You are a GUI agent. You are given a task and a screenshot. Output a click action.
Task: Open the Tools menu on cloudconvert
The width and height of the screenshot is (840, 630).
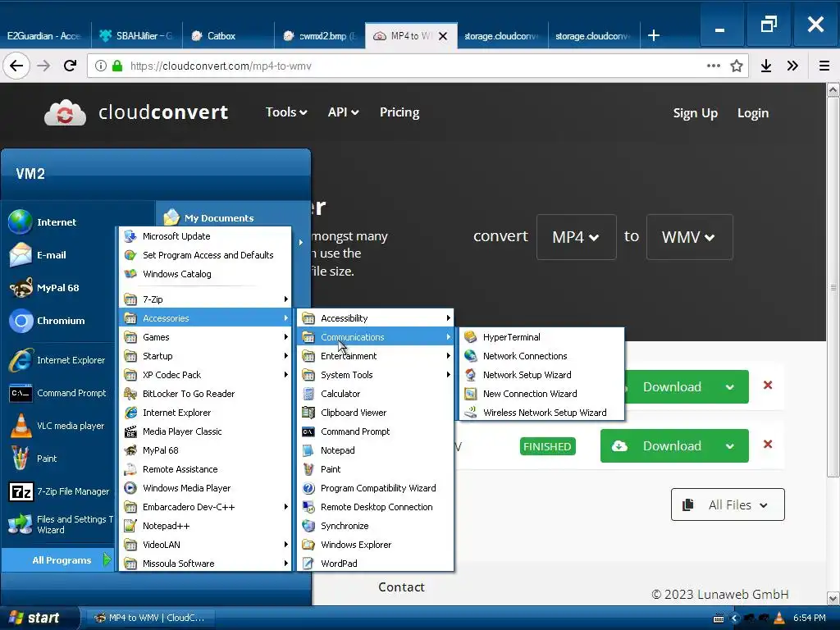286,112
